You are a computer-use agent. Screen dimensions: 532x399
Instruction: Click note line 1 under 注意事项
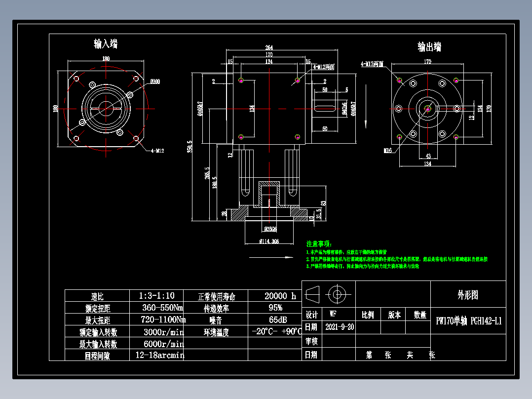[345, 252]
